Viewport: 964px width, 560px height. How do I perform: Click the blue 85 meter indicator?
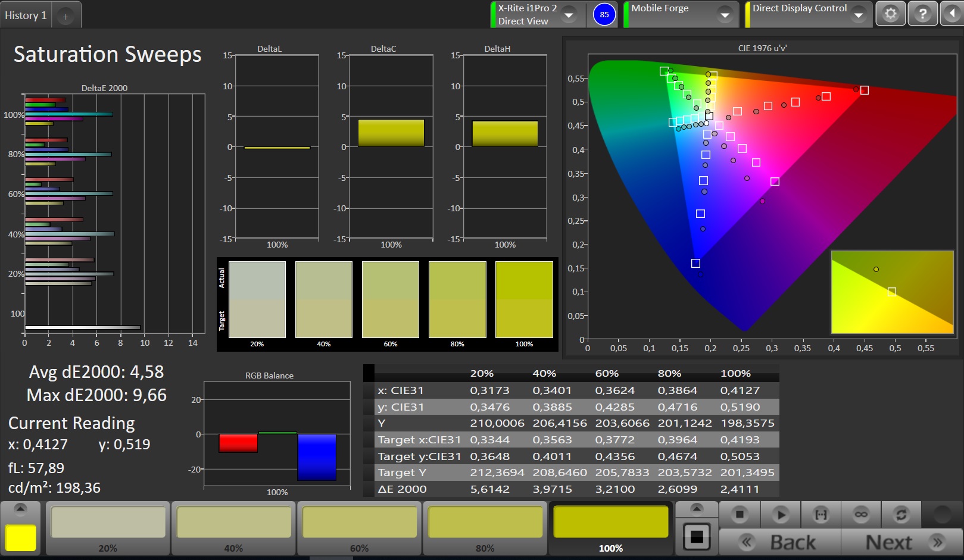click(604, 14)
